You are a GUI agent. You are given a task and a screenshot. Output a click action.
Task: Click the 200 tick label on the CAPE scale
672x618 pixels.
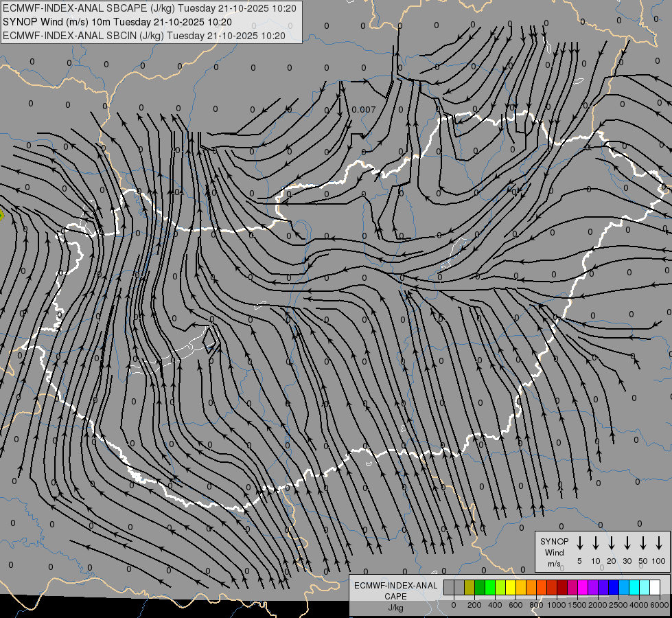tap(474, 605)
